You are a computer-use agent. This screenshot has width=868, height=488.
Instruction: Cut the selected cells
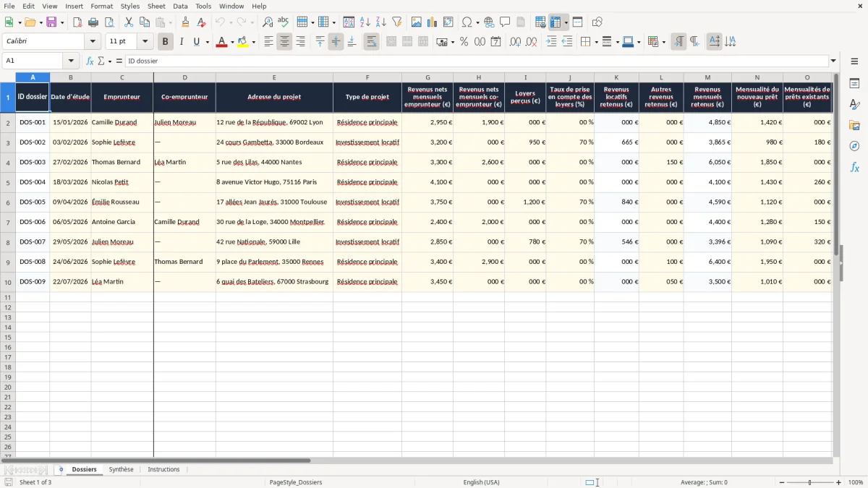(x=129, y=22)
